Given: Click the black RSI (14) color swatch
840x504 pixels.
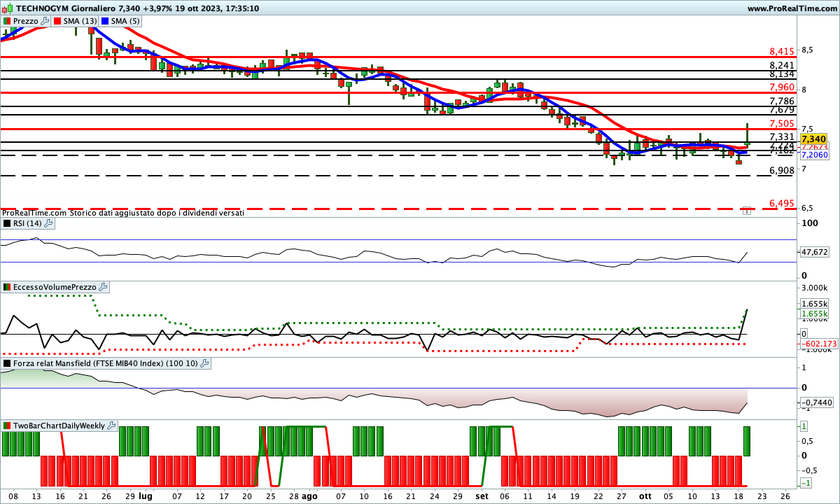Looking at the screenshot, I should click(8, 223).
